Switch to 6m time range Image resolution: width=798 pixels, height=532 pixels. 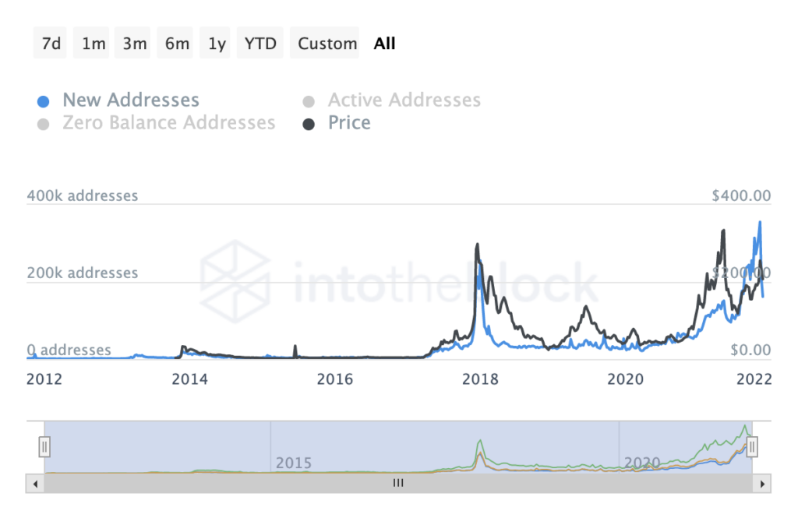[x=175, y=44]
